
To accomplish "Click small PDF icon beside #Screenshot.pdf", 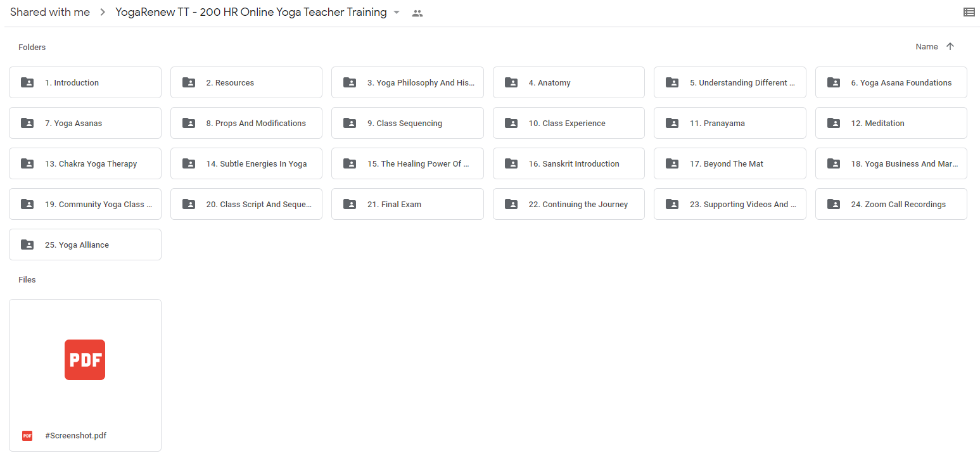I will [27, 436].
